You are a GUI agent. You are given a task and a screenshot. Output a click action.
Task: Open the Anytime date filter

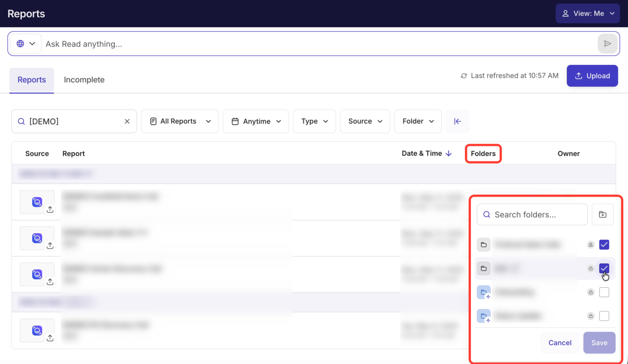[x=256, y=121]
